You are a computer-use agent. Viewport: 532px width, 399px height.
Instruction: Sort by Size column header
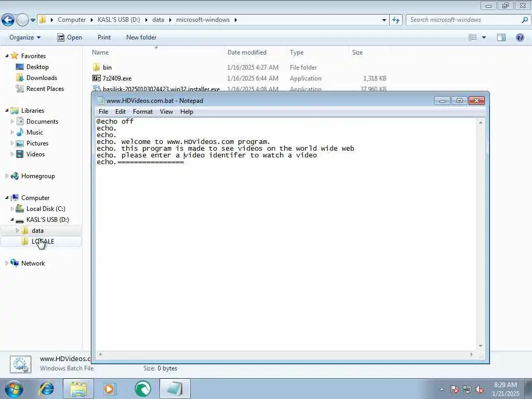coord(357,52)
